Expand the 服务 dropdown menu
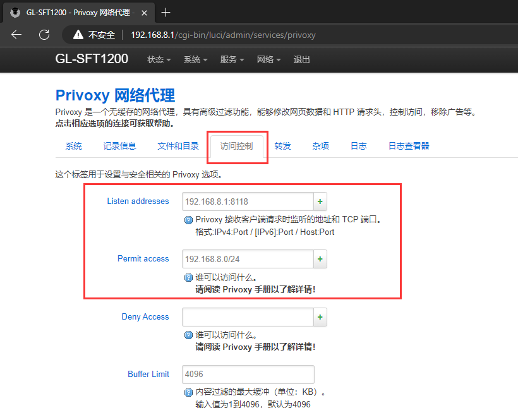 pos(232,59)
